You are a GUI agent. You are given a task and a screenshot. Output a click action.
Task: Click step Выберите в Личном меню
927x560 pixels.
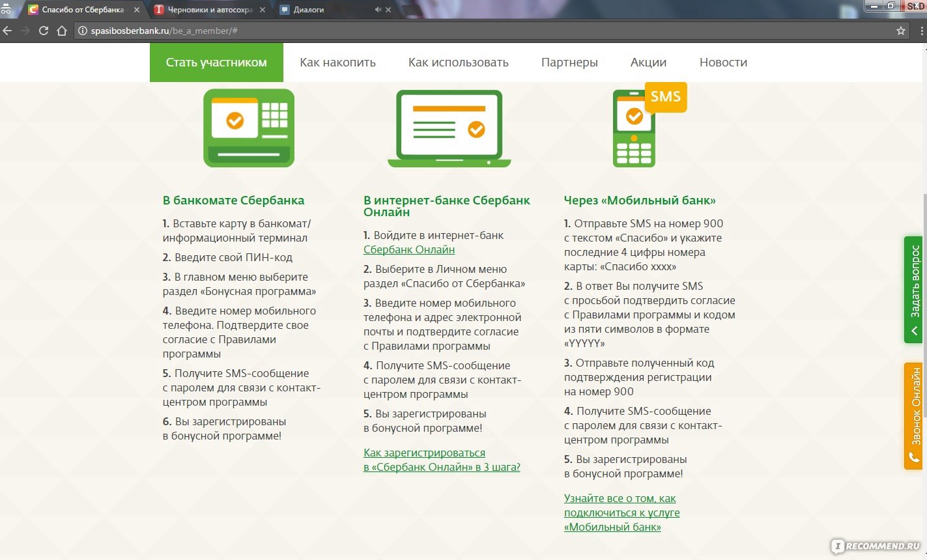click(x=444, y=276)
